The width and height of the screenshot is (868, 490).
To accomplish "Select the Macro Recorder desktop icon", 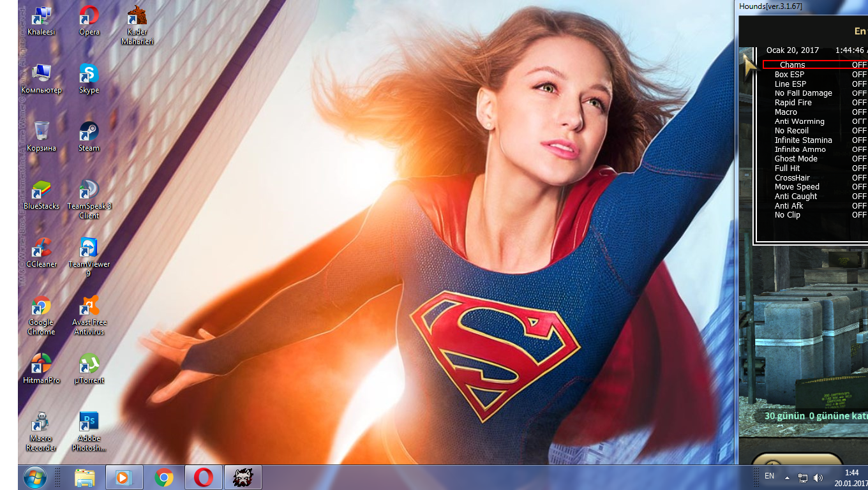I will tap(41, 431).
